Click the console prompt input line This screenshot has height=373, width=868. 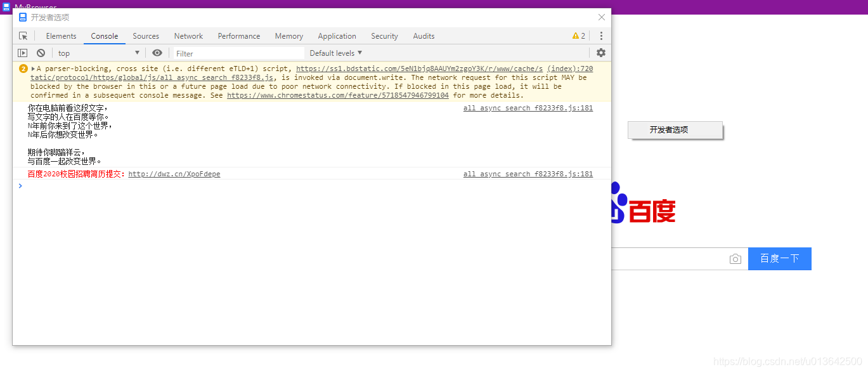(x=312, y=186)
